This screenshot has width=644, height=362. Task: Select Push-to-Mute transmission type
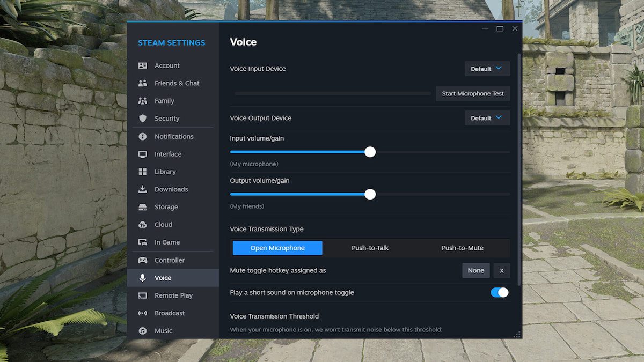click(462, 248)
